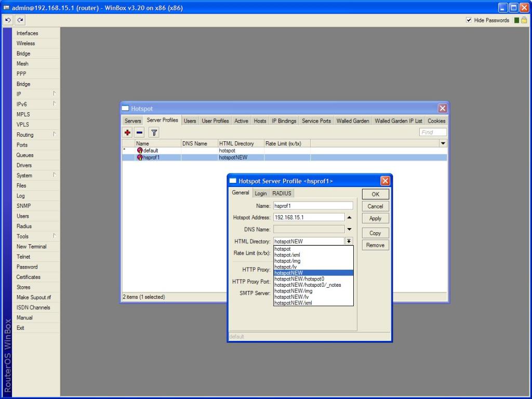The image size is (532, 399).
Task: Click the redo arrow icon
Action: (x=20, y=20)
